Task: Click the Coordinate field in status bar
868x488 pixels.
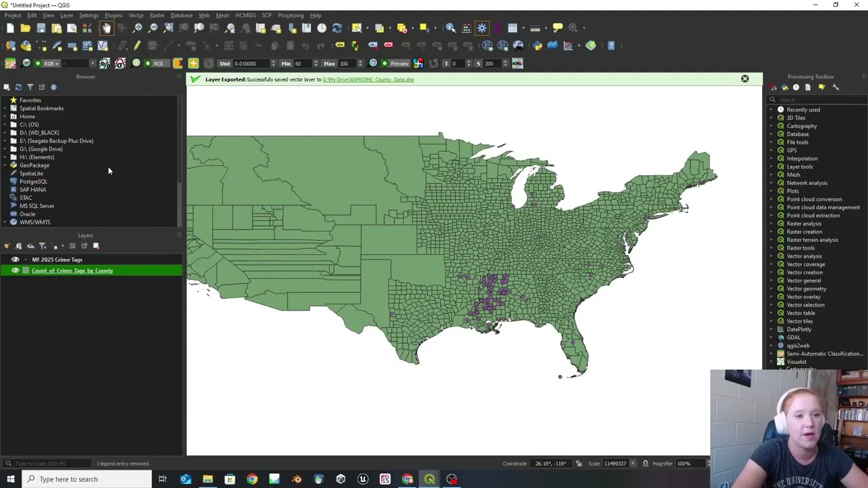Action: click(551, 464)
